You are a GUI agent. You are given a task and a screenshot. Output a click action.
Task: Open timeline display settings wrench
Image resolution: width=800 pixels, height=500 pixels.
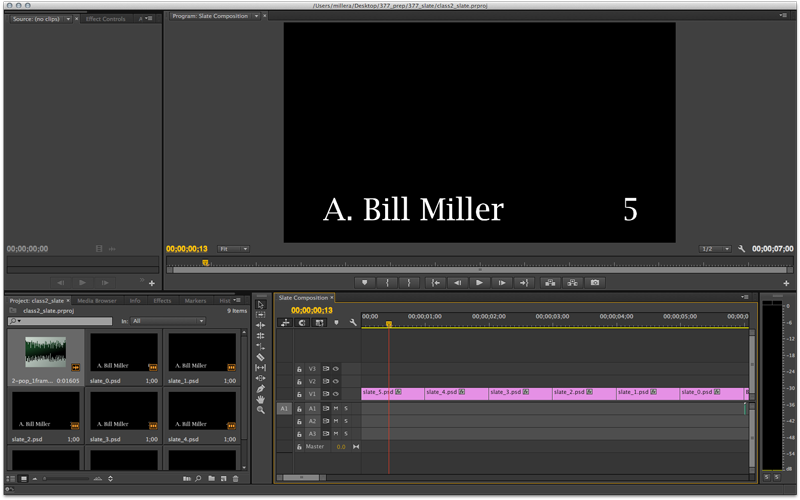pyautogui.click(x=353, y=323)
